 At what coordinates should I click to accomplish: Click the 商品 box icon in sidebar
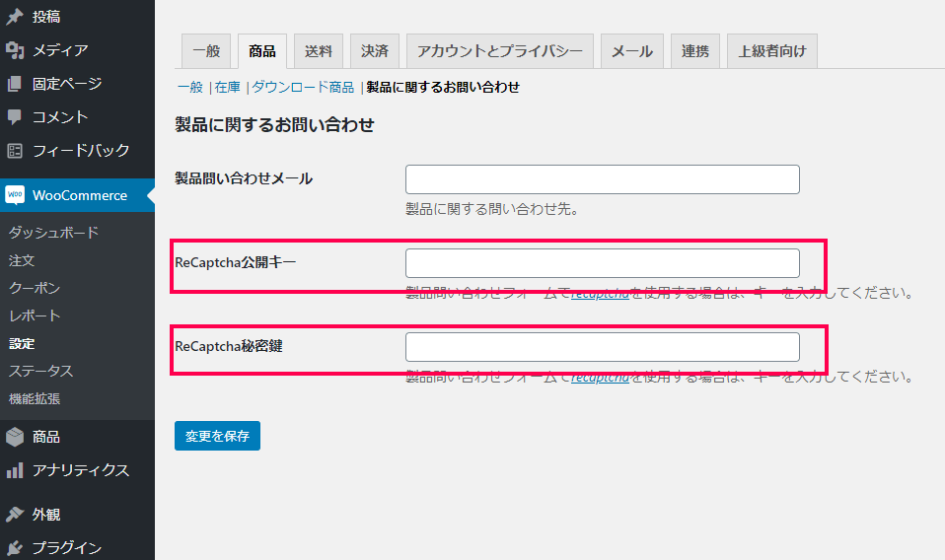click(15, 437)
